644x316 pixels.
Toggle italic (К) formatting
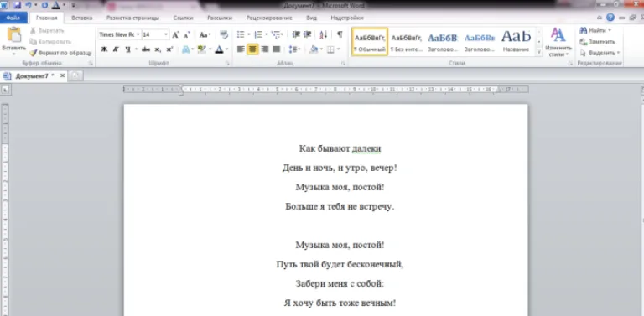point(116,49)
